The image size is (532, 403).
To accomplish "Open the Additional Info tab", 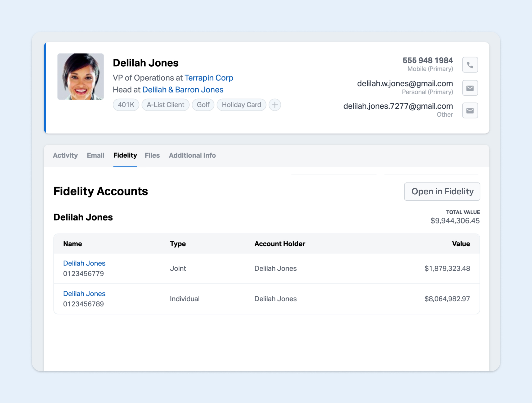I will tap(192, 155).
